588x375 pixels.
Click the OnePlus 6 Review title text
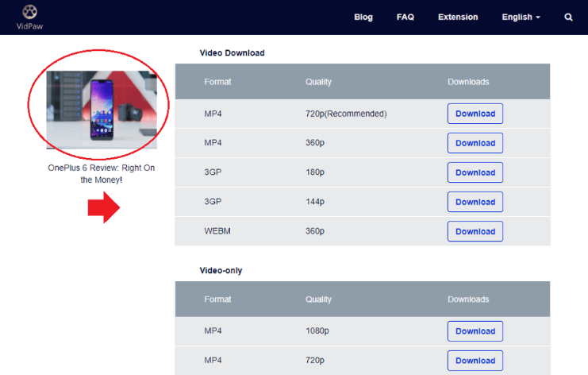pos(102,174)
